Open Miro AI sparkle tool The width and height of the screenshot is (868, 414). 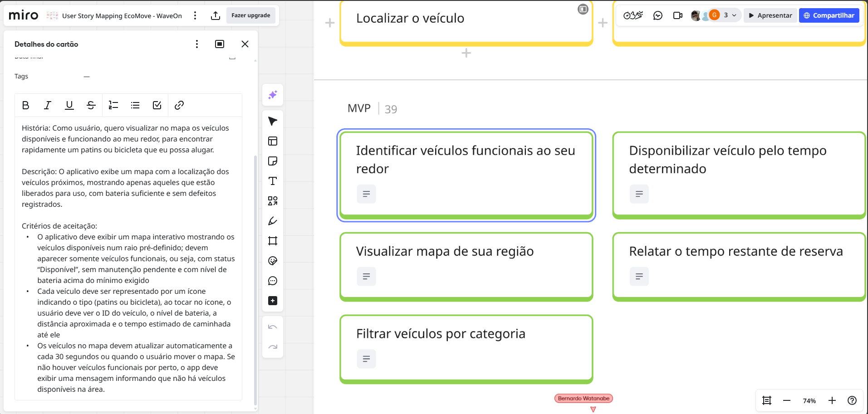(x=273, y=95)
